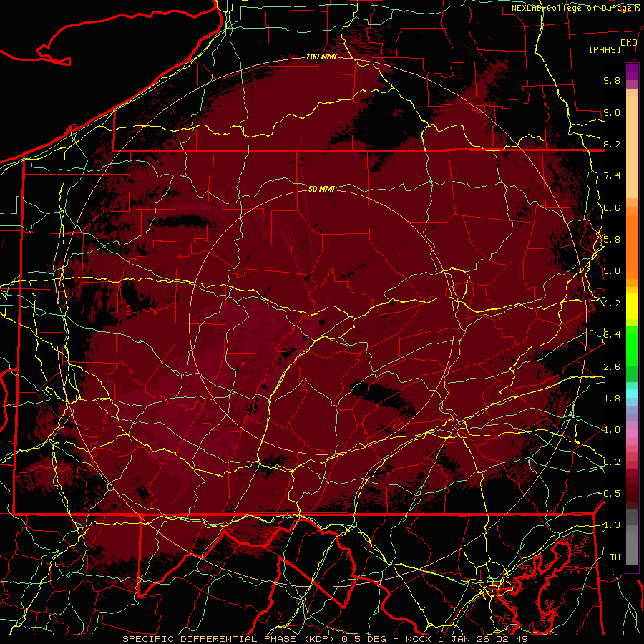The width and height of the screenshot is (644, 644).
Task: Click the 1.8 value on the scale
Action: click(x=612, y=399)
